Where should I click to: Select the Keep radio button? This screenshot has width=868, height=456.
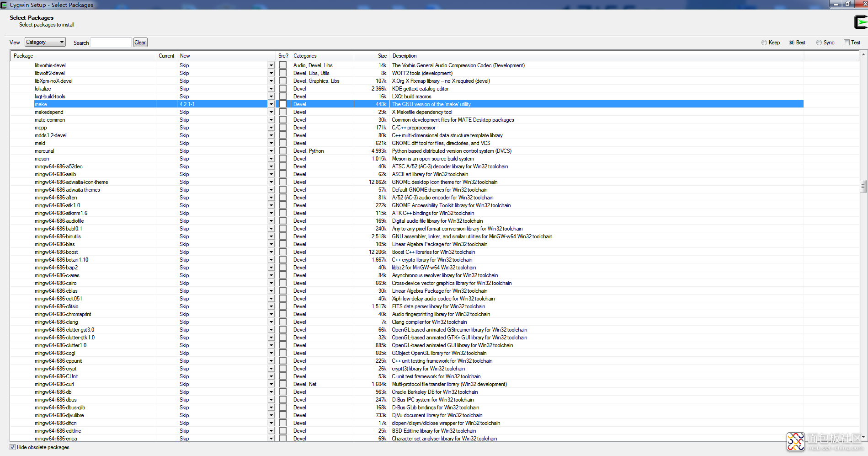pos(764,43)
